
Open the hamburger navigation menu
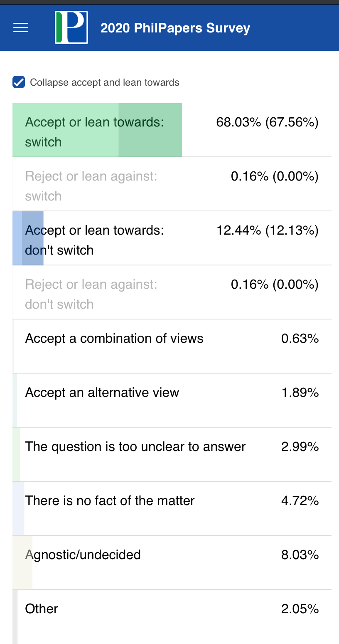[21, 28]
